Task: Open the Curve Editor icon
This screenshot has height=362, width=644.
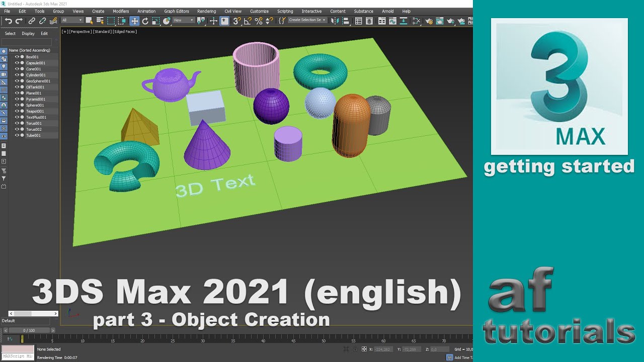Action: pyautogui.click(x=392, y=21)
